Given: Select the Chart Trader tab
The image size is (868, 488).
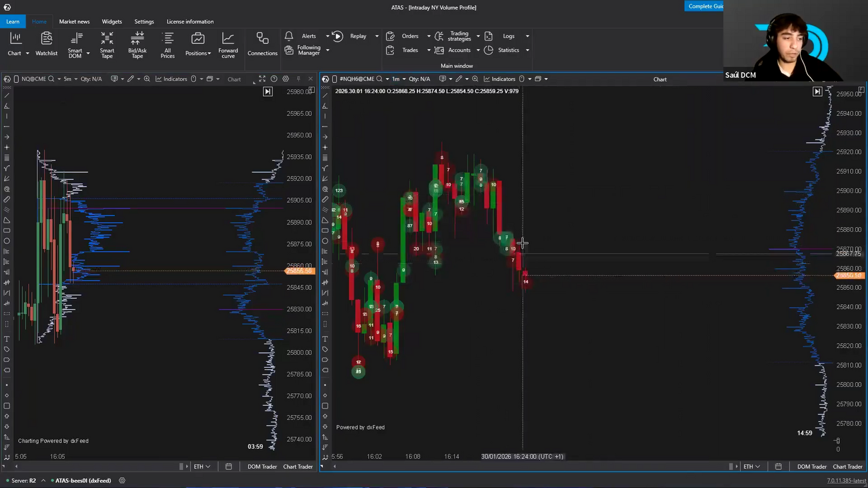Looking at the screenshot, I should pyautogui.click(x=298, y=466).
